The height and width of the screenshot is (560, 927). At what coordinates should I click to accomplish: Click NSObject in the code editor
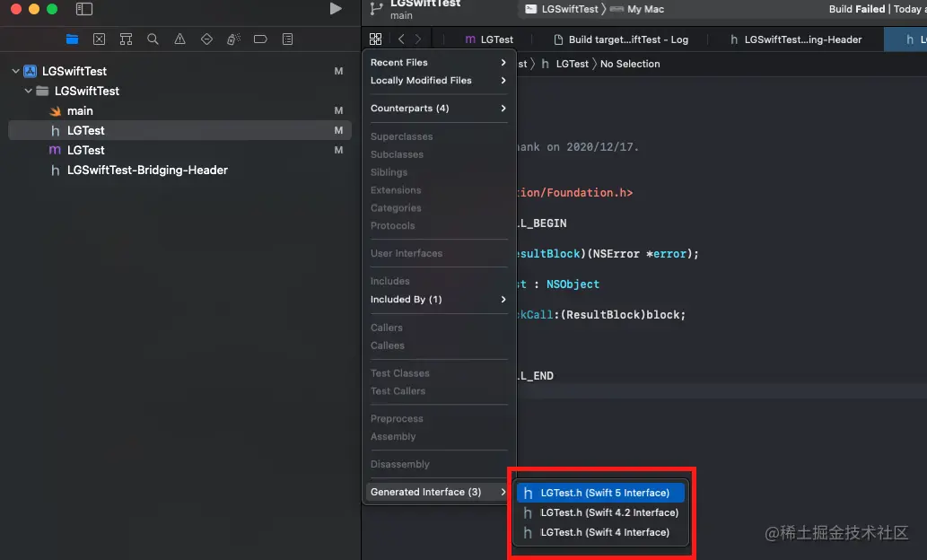pyautogui.click(x=573, y=284)
